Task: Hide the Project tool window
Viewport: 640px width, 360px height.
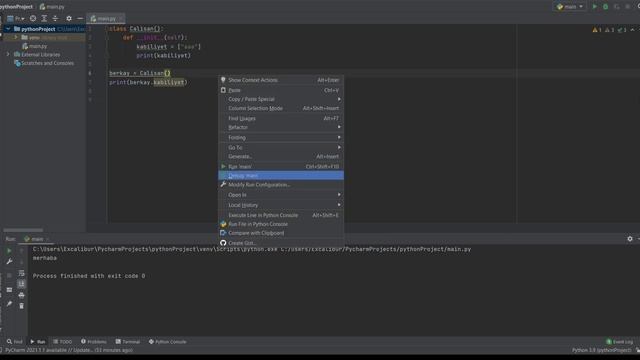Action: point(80,18)
